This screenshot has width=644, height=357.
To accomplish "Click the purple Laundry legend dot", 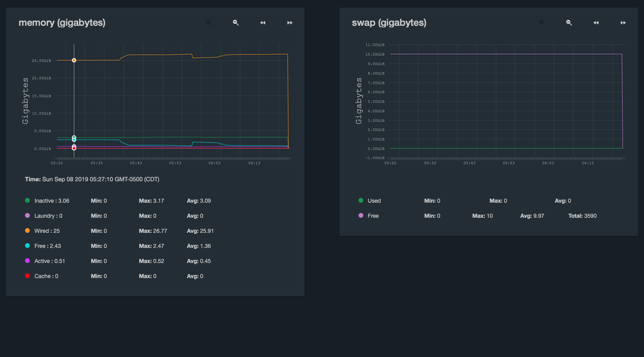I will pyautogui.click(x=27, y=215).
